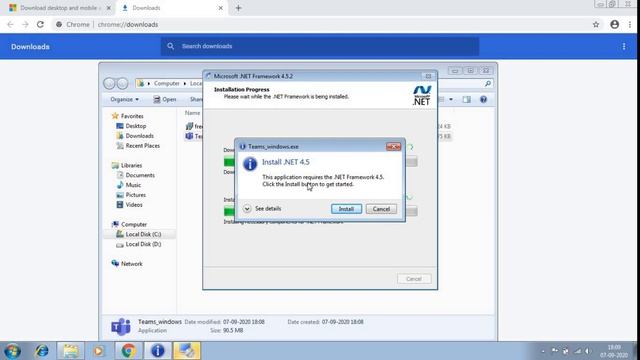Click the Action Center flag tray icon
640x360 pixels.
(554, 351)
